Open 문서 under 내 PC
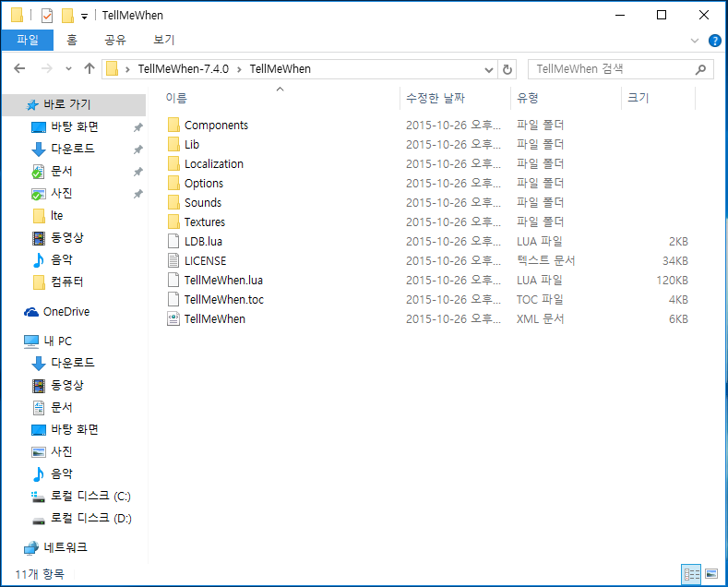 [x=61, y=407]
